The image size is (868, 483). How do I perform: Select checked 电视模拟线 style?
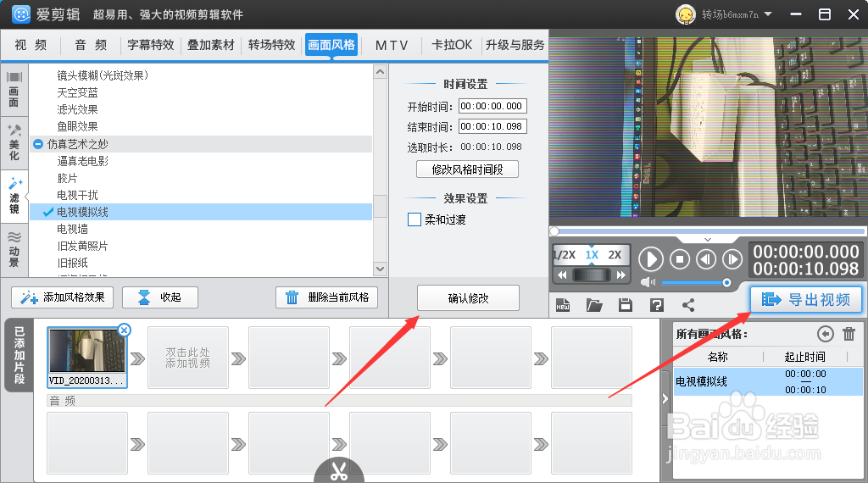tap(200, 212)
